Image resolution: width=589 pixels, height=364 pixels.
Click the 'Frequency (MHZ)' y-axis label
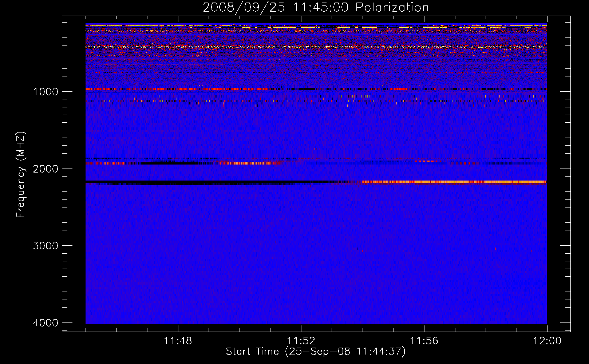coord(21,175)
